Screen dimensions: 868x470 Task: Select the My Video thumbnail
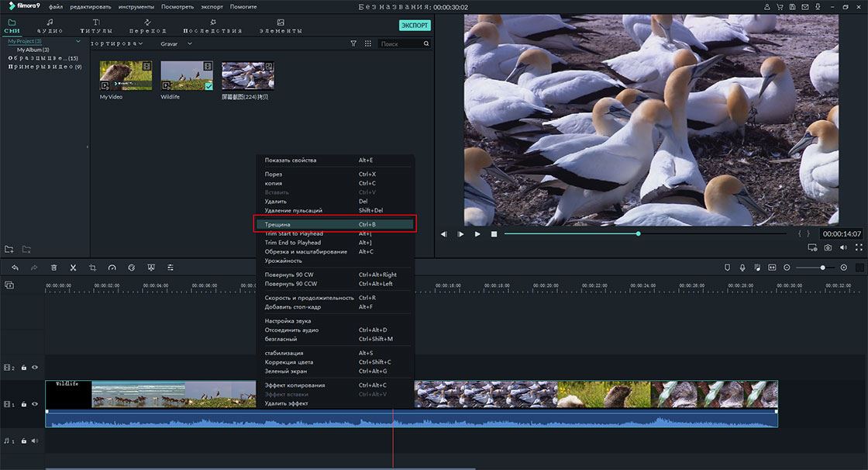click(126, 75)
